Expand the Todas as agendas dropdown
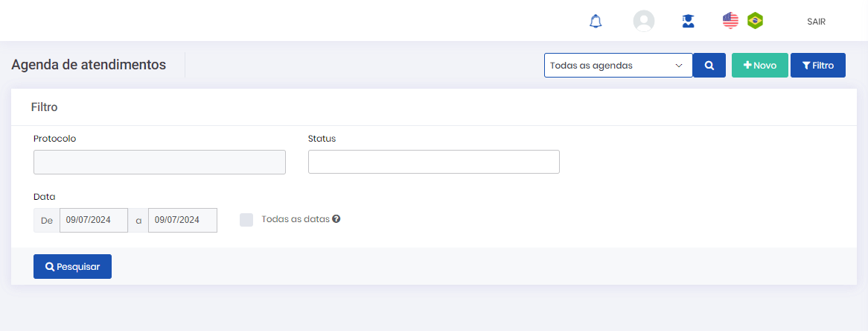This screenshot has width=868, height=331. (x=618, y=66)
